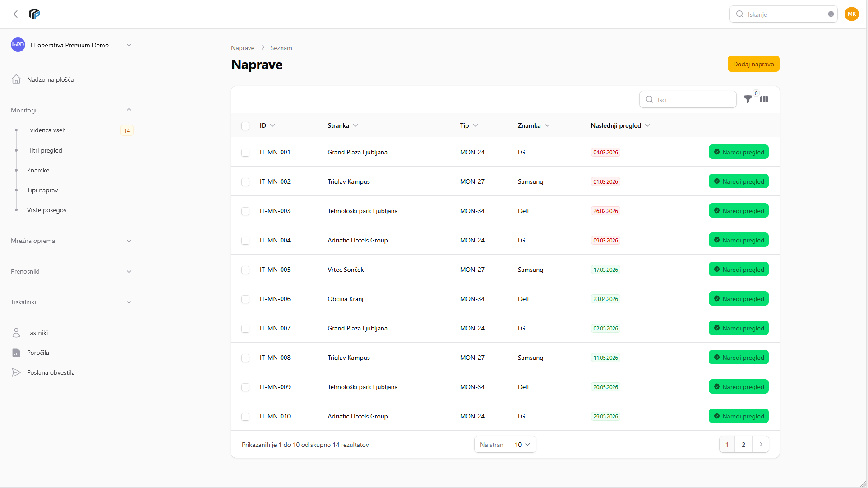This screenshot has width=868, height=488.
Task: Open the rows per page dropdown
Action: tap(522, 445)
